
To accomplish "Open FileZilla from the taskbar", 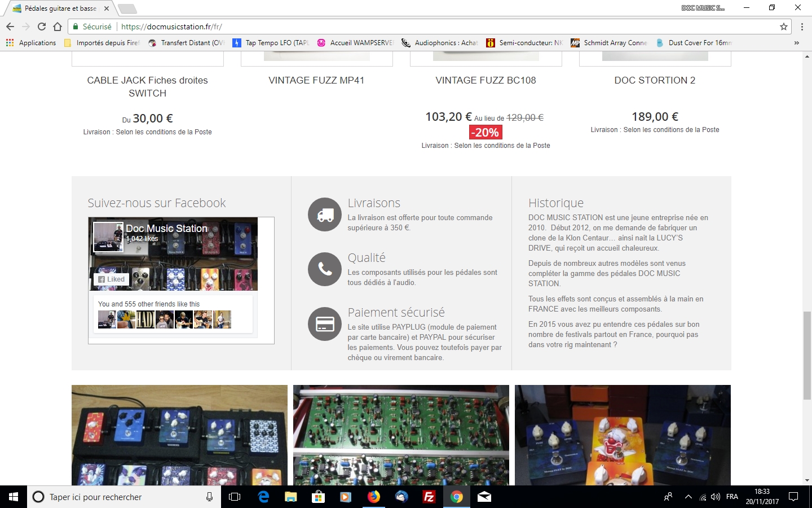I will point(429,497).
